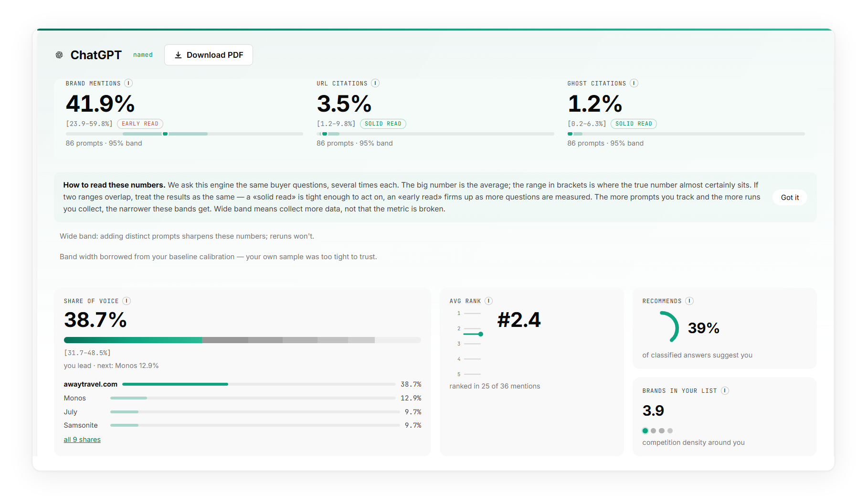The height and width of the screenshot is (504, 867).
Task: Click the 3.9 brands in list value
Action: pos(653,410)
